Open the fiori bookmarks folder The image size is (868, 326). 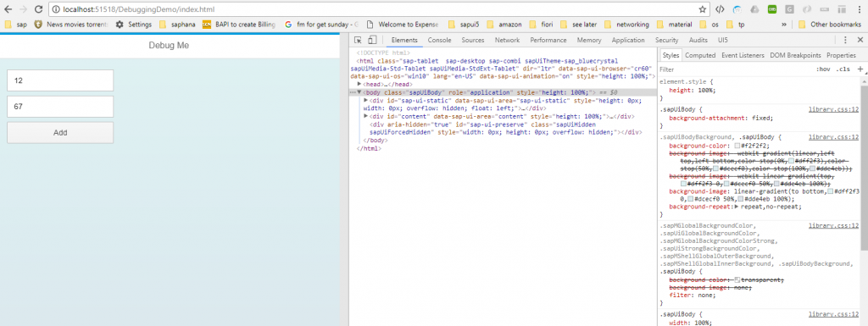[x=541, y=25]
